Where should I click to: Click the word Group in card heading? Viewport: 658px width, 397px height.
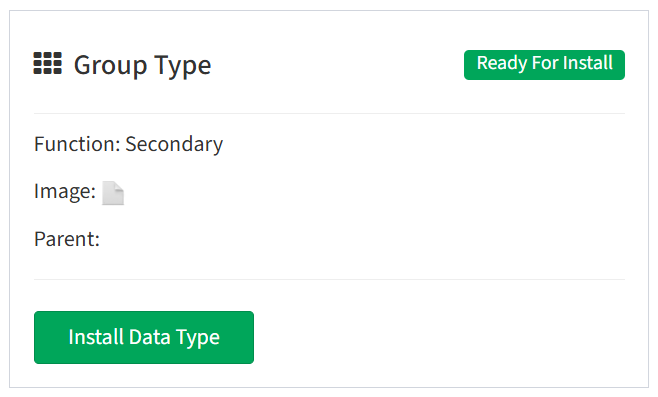tap(111, 65)
